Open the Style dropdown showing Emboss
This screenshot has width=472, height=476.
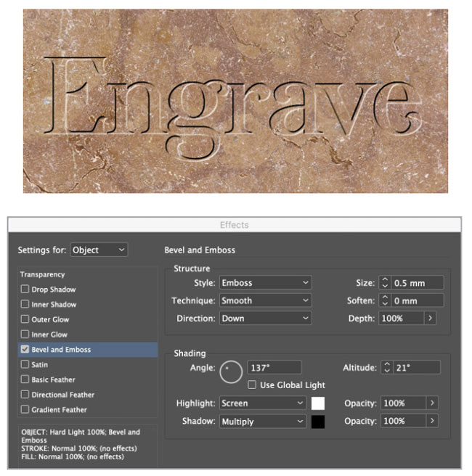[x=266, y=283]
